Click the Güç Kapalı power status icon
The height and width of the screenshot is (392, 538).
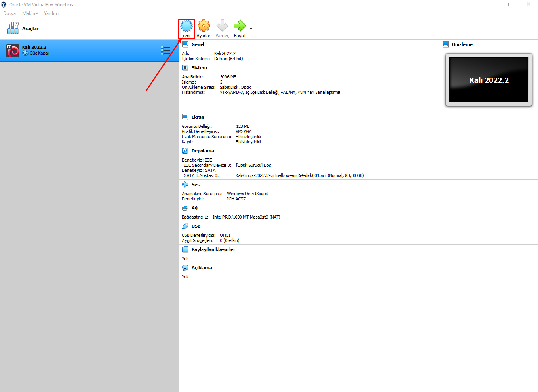pyautogui.click(x=25, y=53)
